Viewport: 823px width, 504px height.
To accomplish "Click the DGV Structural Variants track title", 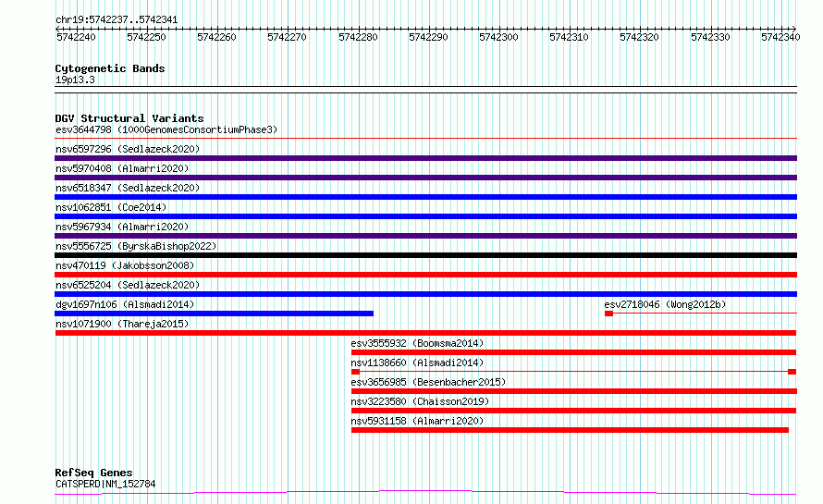I will [x=129, y=118].
